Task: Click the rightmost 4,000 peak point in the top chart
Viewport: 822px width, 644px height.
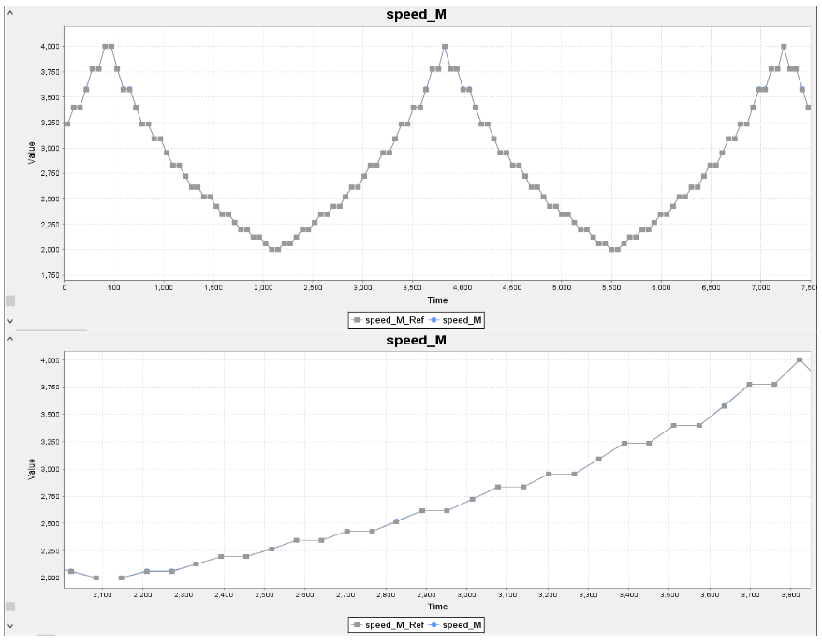Action: coord(784,47)
